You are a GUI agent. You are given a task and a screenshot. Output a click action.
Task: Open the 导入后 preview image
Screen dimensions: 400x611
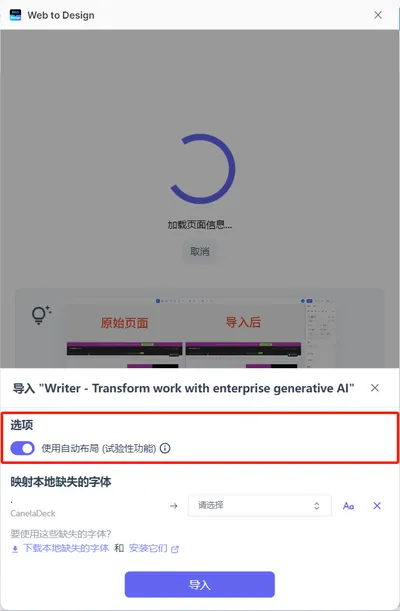click(x=243, y=336)
